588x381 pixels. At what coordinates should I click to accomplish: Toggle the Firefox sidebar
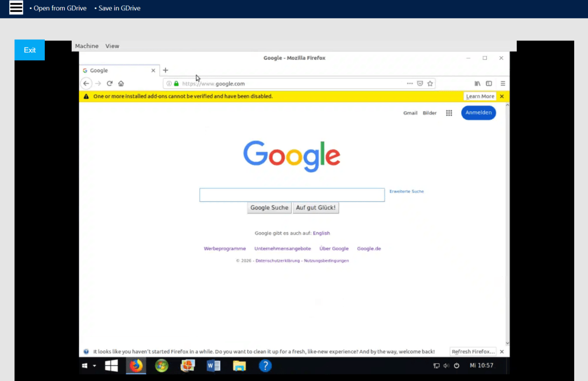click(489, 84)
